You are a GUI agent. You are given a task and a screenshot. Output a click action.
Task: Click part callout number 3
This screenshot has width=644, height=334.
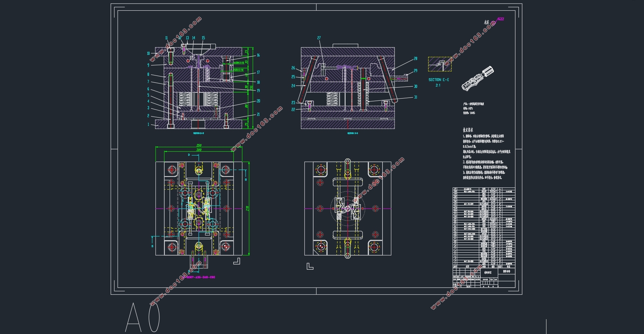coord(149,108)
